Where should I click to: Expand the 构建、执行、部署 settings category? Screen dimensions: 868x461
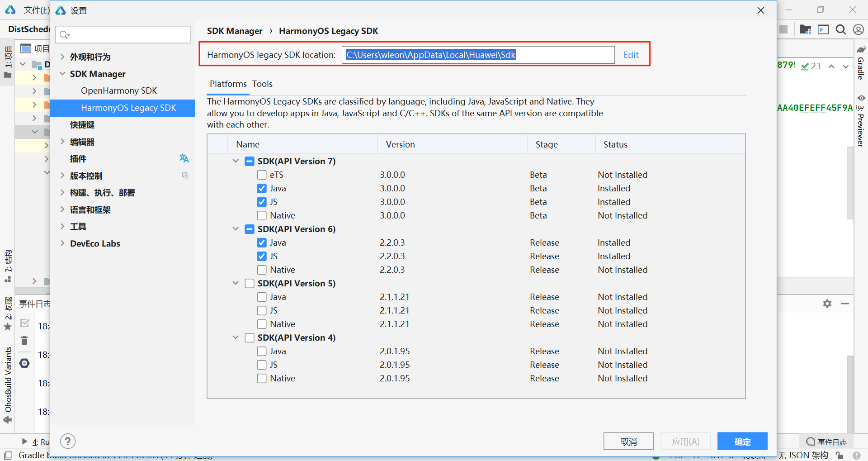tap(62, 193)
